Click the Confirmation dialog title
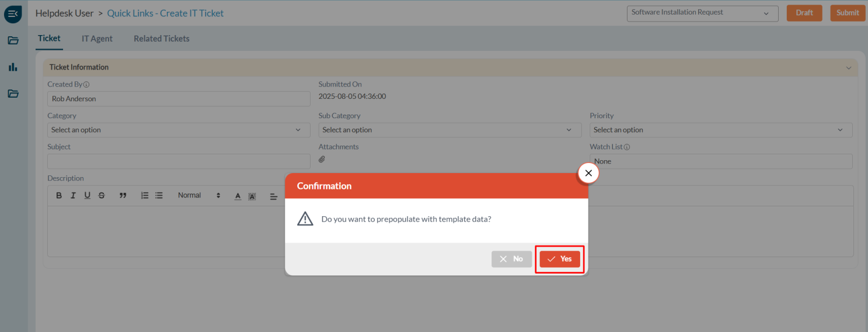868x332 pixels. (324, 186)
